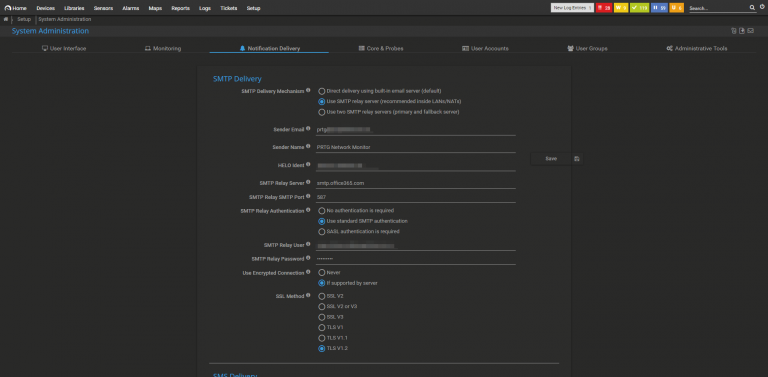The image size is (768, 377).
Task: Click help icon next to SMTP Relay SMTP Port
Action: (x=308, y=196)
